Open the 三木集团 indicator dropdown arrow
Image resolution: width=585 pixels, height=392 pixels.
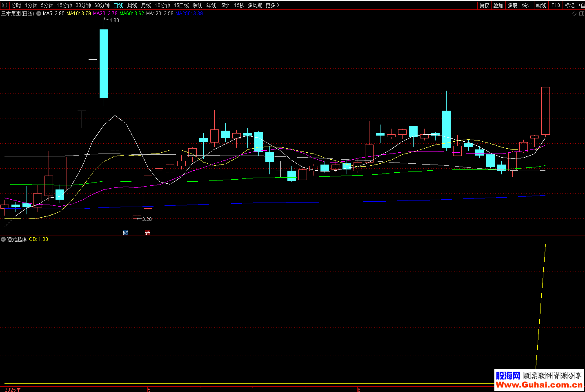(x=39, y=13)
